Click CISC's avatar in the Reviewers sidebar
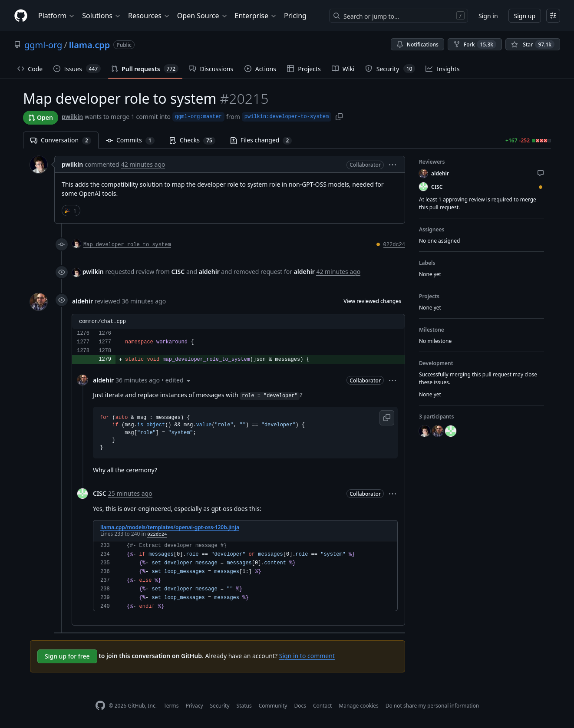Viewport: 574px width, 728px height. pyautogui.click(x=423, y=187)
